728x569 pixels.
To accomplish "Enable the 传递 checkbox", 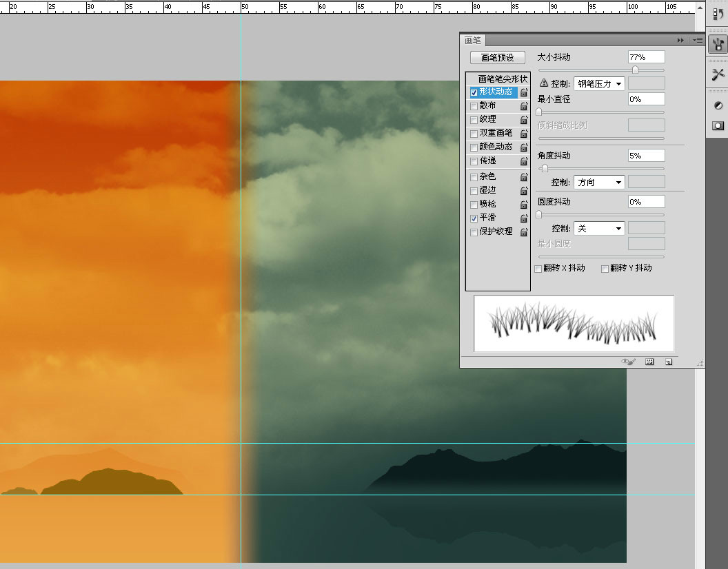I will point(474,161).
